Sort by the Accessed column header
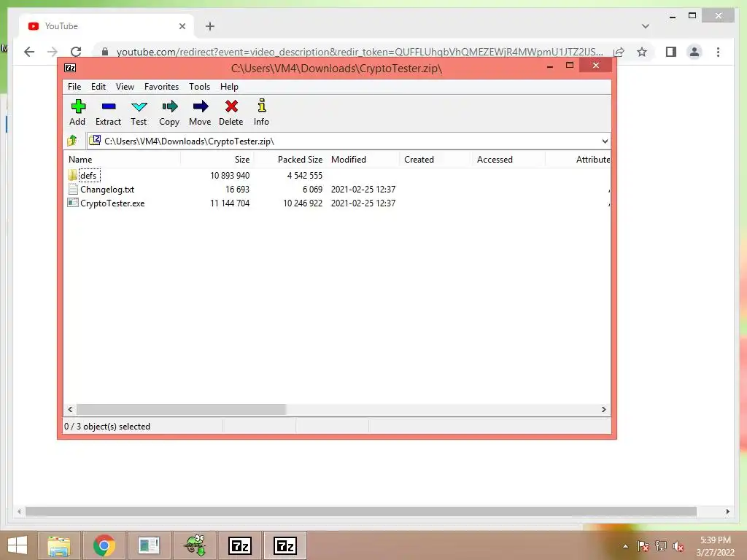This screenshot has width=747, height=560. pyautogui.click(x=508, y=160)
